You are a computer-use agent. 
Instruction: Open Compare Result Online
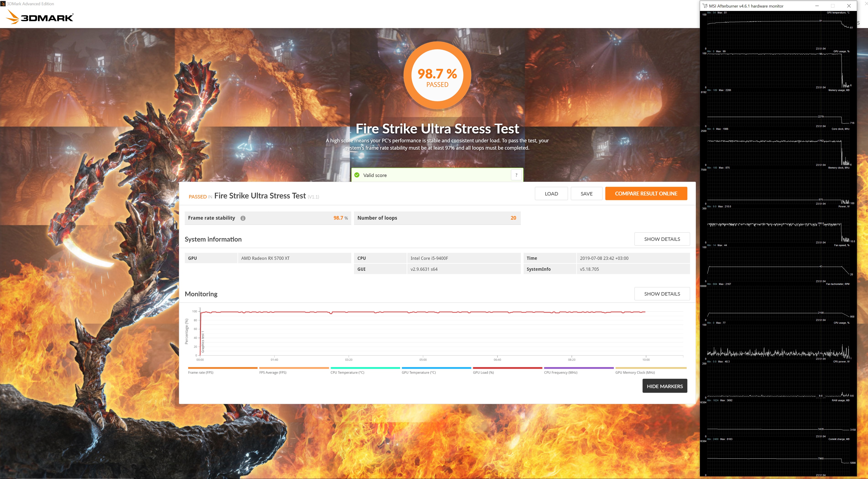point(646,193)
